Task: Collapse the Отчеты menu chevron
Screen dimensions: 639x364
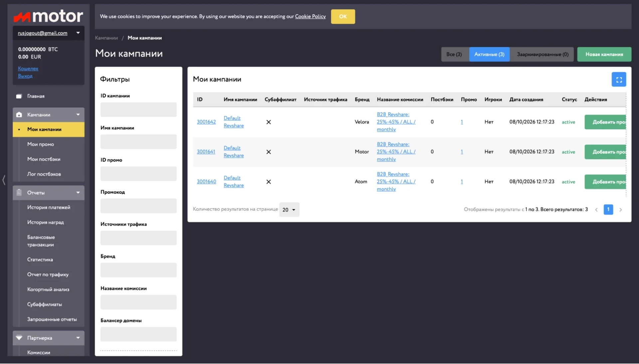Action: point(78,192)
